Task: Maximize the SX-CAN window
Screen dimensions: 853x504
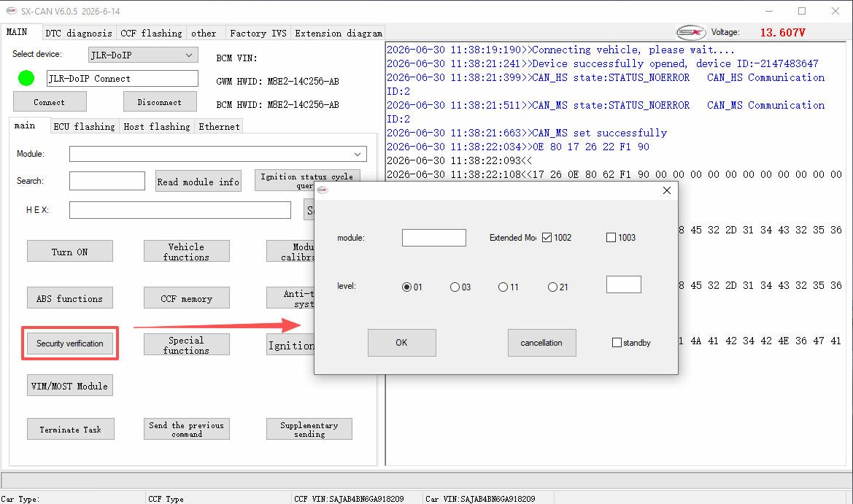Action: pos(802,11)
